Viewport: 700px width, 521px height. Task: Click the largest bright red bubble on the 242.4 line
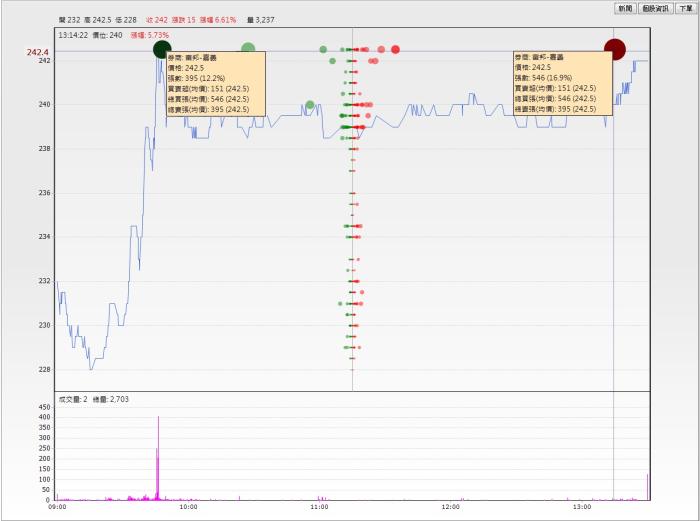point(395,50)
